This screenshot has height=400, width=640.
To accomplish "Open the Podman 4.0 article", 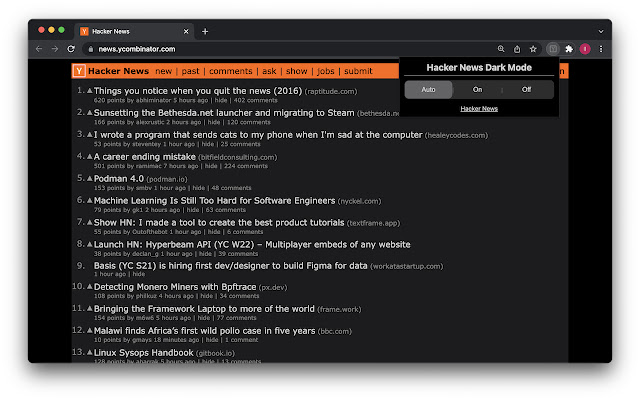I will [119, 179].
